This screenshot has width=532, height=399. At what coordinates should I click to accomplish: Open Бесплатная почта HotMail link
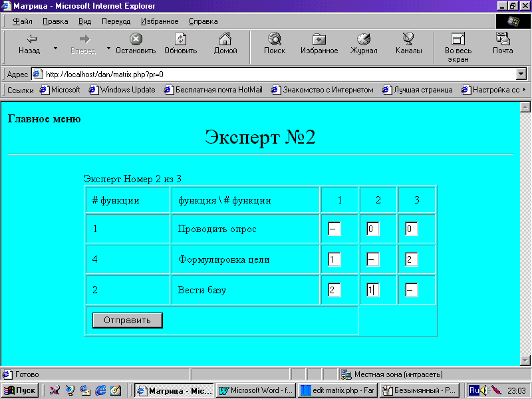coord(213,90)
